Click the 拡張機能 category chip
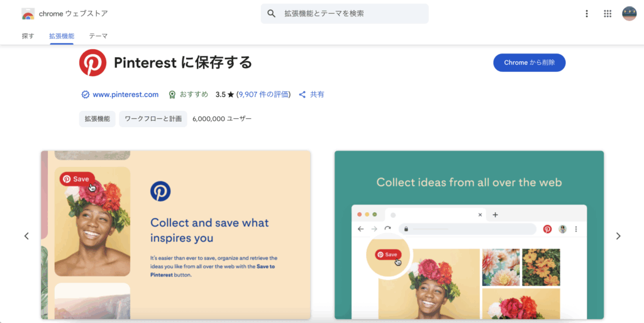The image size is (644, 323). (x=97, y=119)
